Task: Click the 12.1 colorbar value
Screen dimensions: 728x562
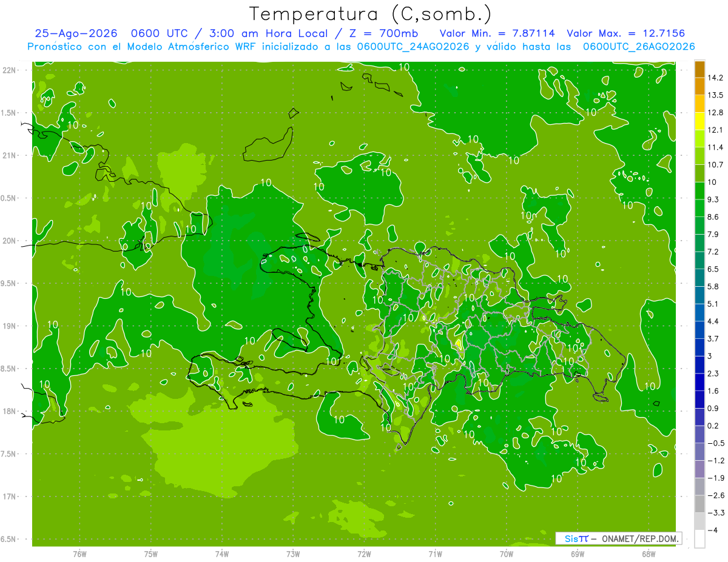Action: (x=715, y=130)
